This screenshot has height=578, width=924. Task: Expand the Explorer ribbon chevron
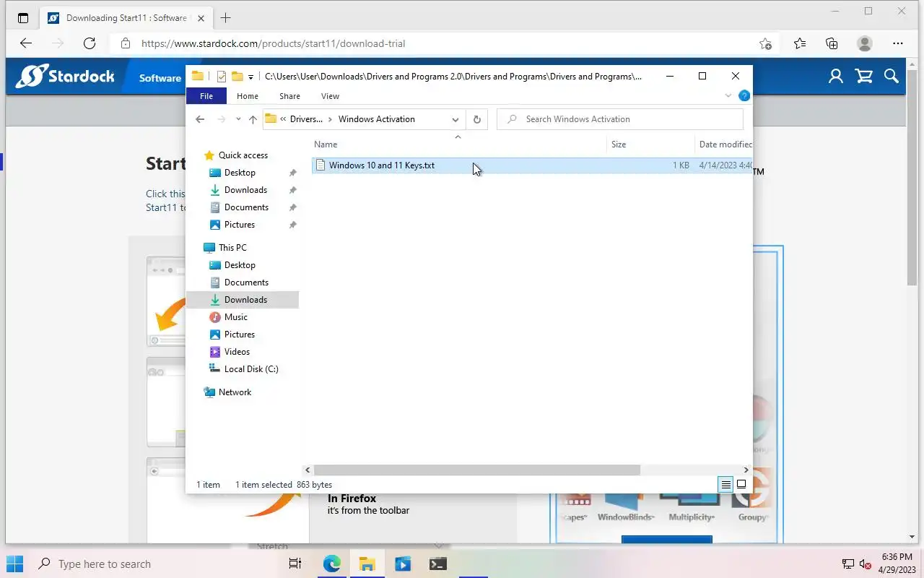(x=728, y=95)
